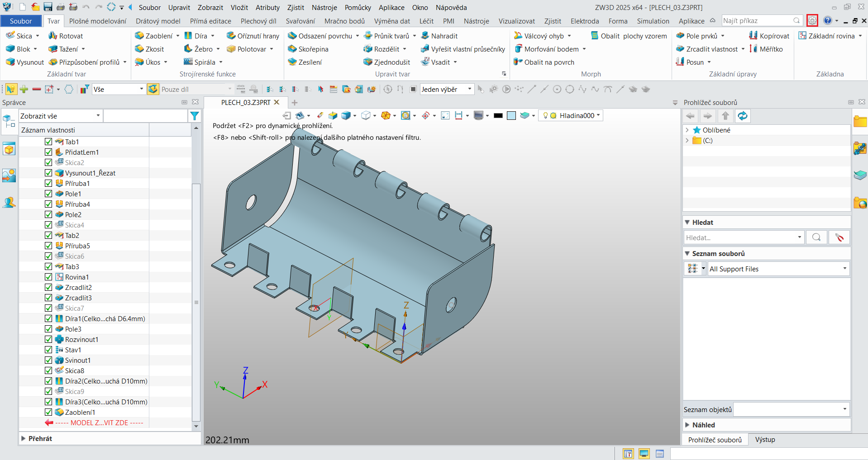
Task: Open the Hladina000 layer dropdown
Action: click(598, 115)
